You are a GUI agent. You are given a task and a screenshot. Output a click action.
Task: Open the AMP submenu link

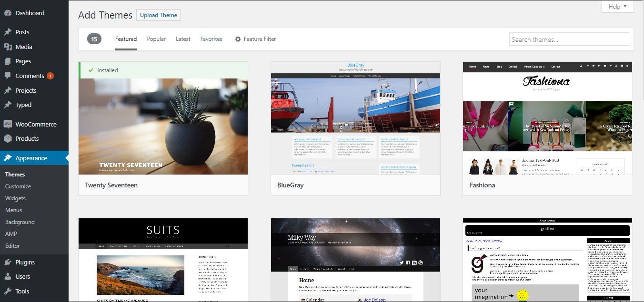(11, 234)
